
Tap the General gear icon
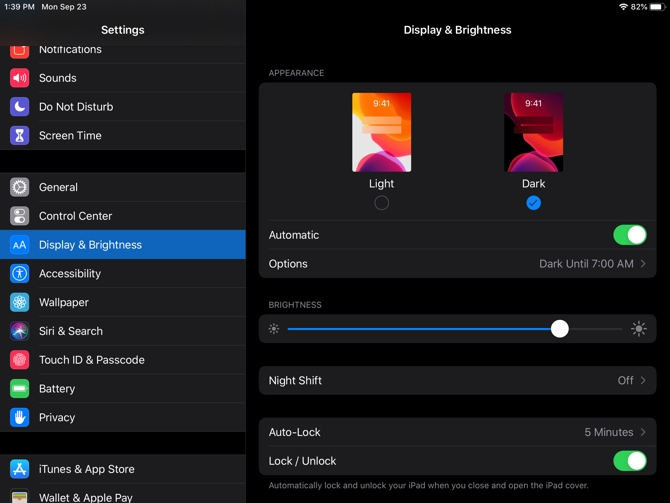click(x=20, y=187)
